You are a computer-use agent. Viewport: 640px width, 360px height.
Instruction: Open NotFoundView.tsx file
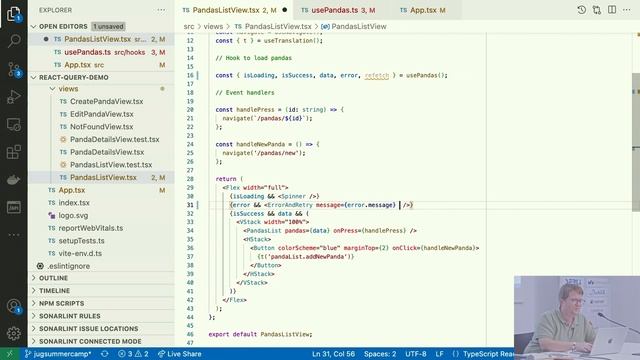(102, 127)
